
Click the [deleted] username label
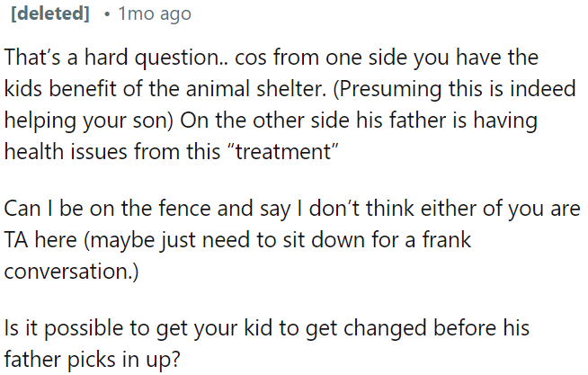point(50,14)
